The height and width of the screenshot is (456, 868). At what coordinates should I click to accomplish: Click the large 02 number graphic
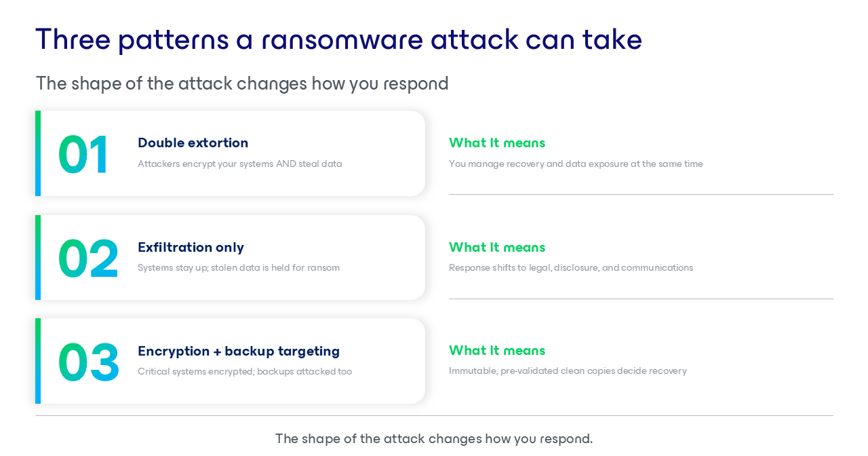(89, 259)
